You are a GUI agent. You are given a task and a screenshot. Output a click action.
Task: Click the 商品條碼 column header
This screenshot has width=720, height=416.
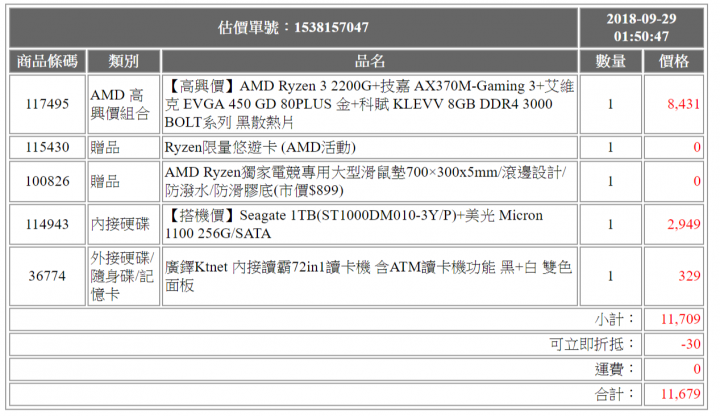tap(47, 61)
